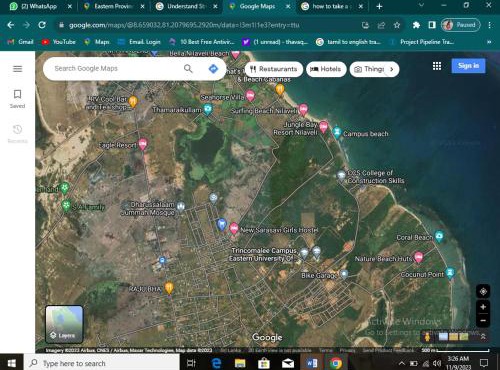Filter the map by Restaurants

pos(274,69)
